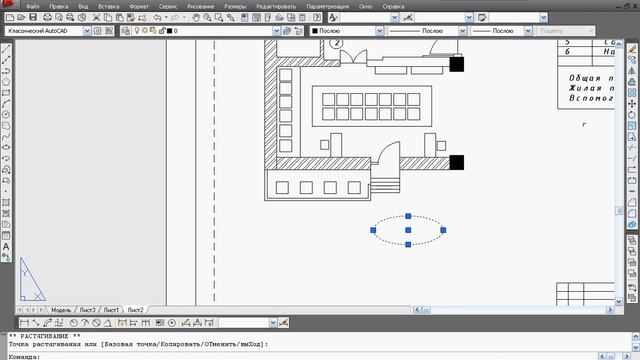Viewport: 640px width, 360px height.
Task: Open the Файл menu
Action: 33,7
